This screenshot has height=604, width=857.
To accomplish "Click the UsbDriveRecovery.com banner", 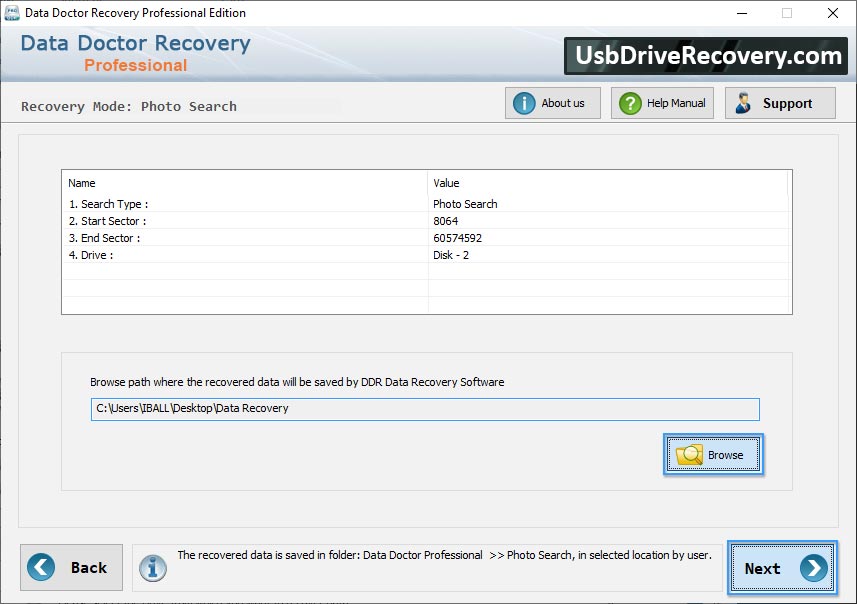I will click(706, 56).
